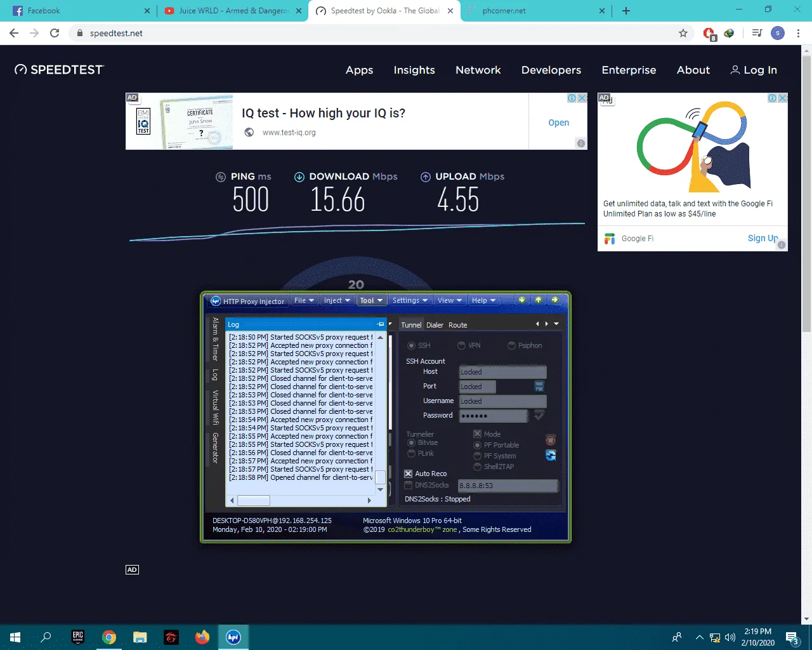Click Sign Up on Google Fi ad
Screen dimensions: 812x650
click(x=762, y=238)
